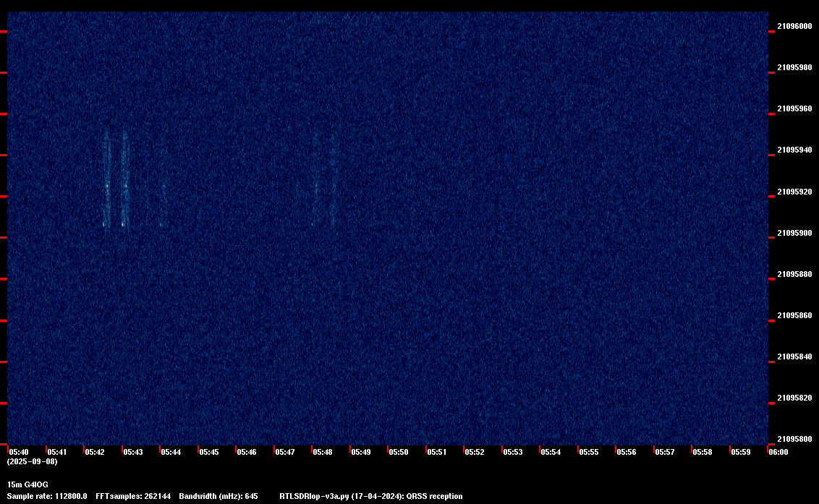Viewport: 819px width, 504px height.
Task: Click the 05:58 time axis label
Action: [702, 452]
